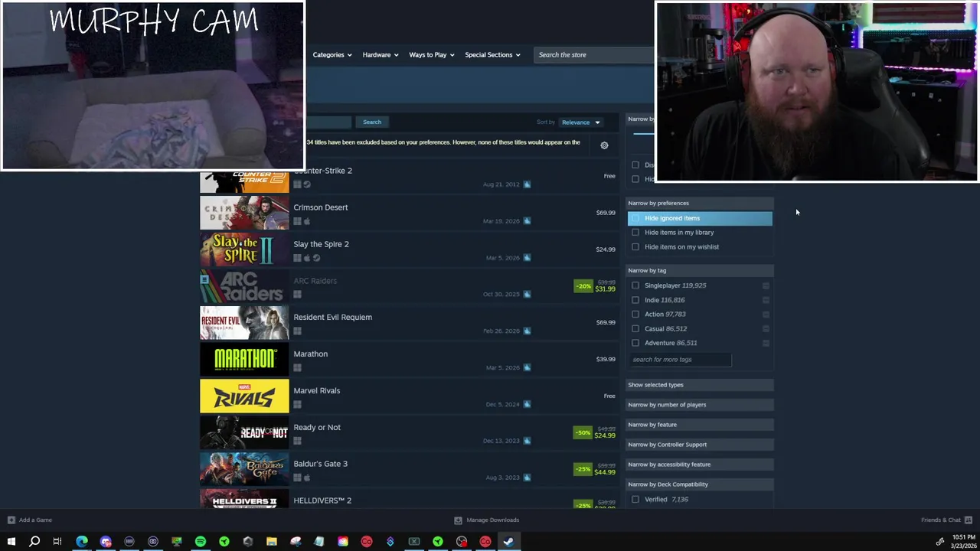
Task: Open File Explorer from taskbar
Action: click(x=272, y=542)
